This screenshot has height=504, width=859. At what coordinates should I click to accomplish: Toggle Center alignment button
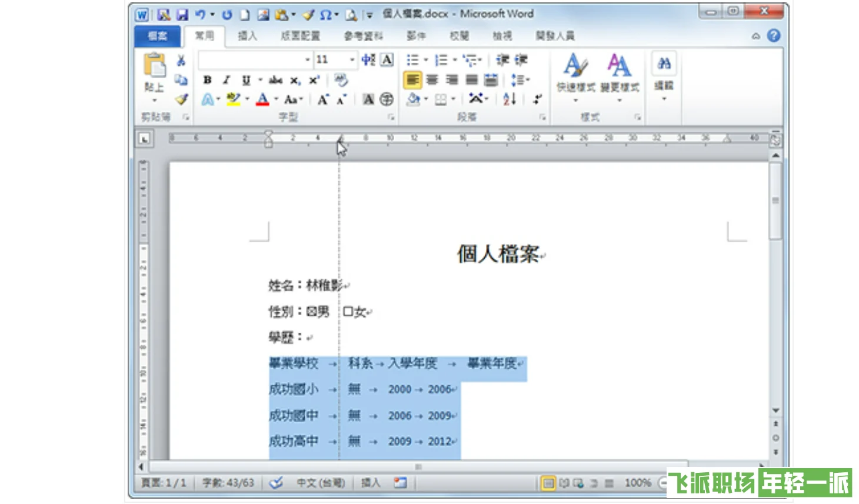point(432,79)
